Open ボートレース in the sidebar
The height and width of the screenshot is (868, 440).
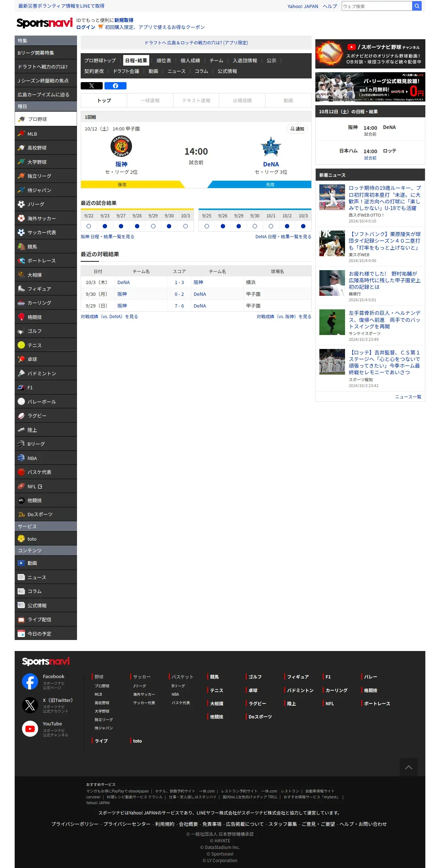pyautogui.click(x=46, y=261)
